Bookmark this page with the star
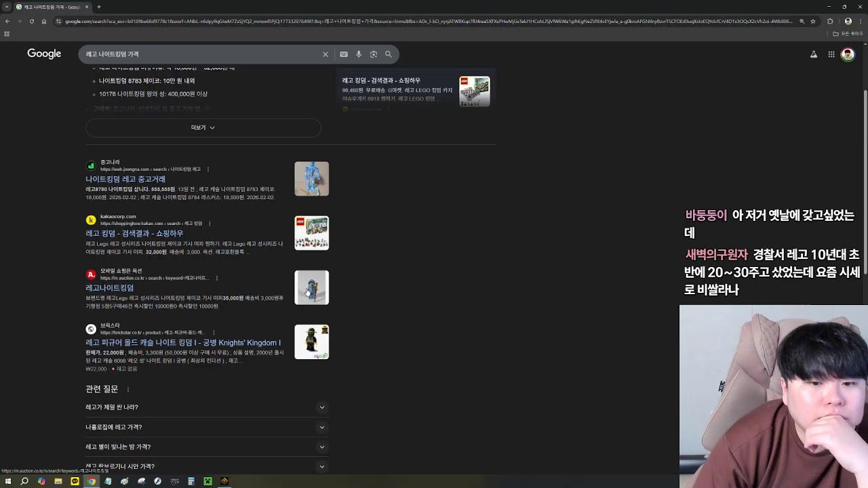Viewport: 868px width, 488px height. point(813,21)
